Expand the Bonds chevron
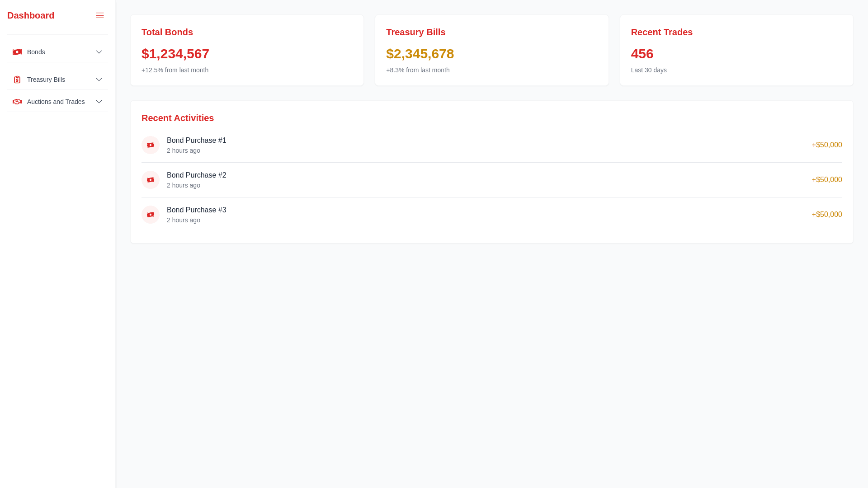Image resolution: width=868 pixels, height=488 pixels. pos(99,52)
